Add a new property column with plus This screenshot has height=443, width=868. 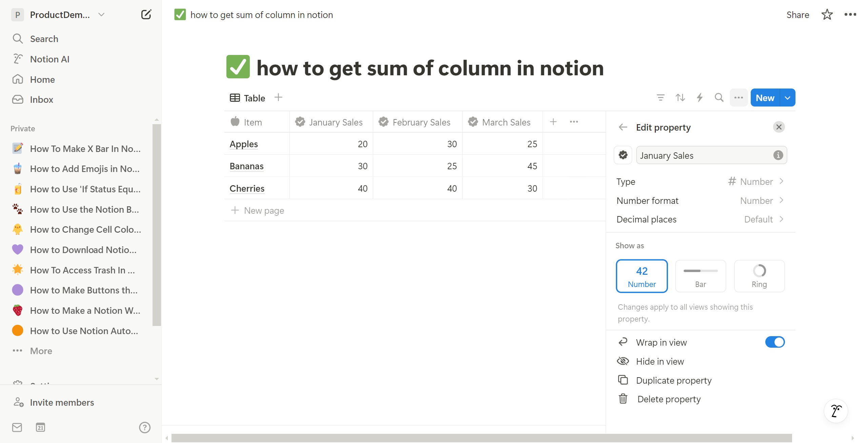click(x=553, y=122)
